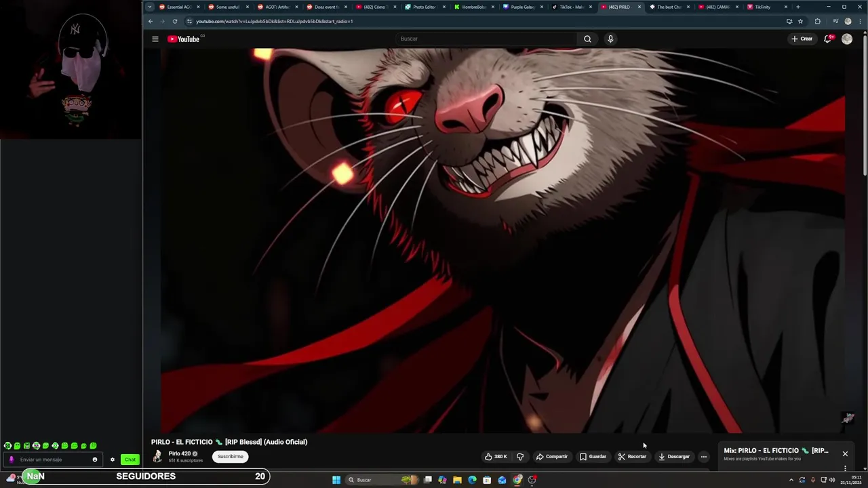This screenshot has width=868, height=488.
Task: Save video with Guardar button
Action: [593, 456]
